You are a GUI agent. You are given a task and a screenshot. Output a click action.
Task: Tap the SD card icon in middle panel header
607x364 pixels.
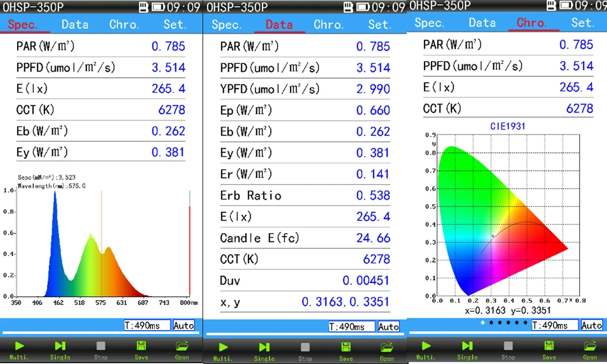click(x=348, y=7)
